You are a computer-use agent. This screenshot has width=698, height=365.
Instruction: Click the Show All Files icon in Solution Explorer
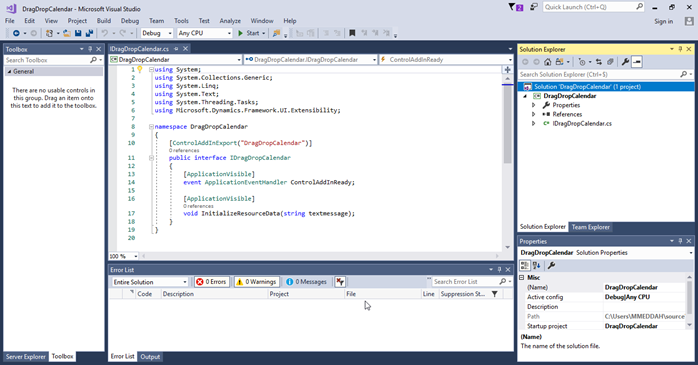(610, 62)
